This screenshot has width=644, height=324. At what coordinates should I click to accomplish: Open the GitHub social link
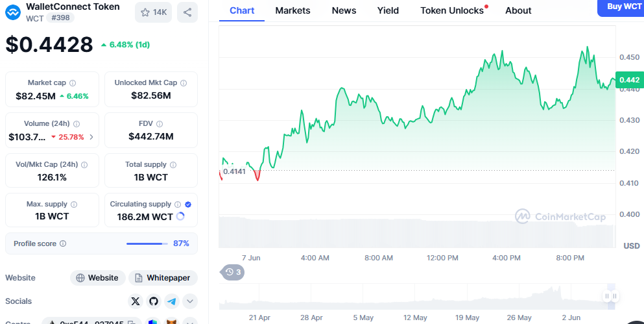(154, 301)
